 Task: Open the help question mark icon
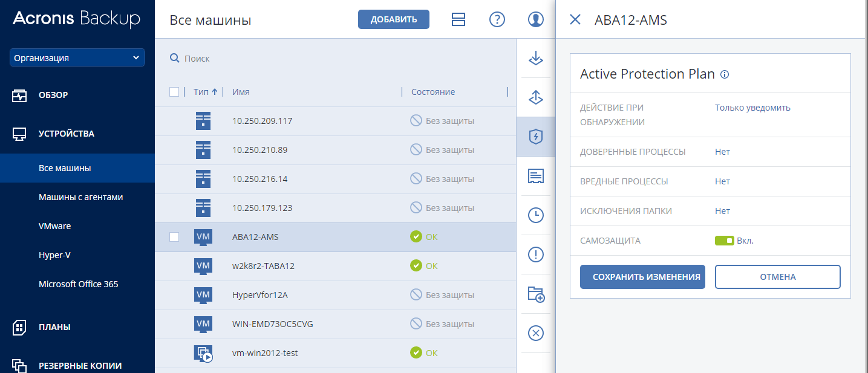[x=497, y=19]
